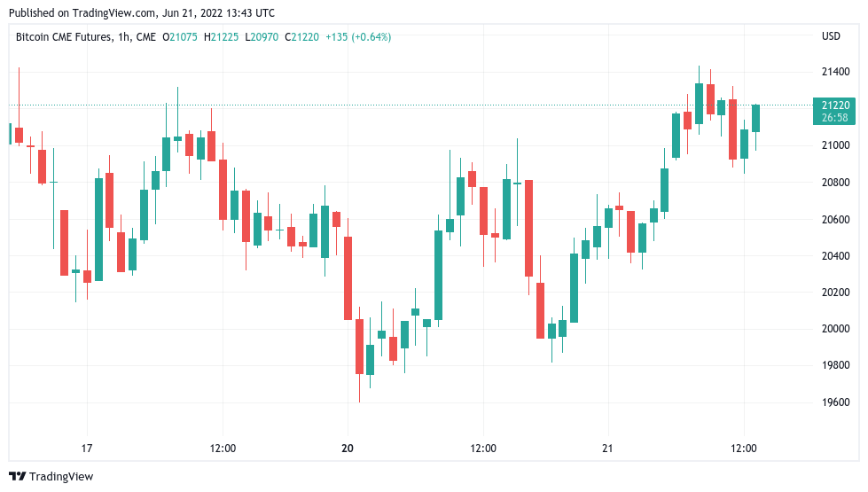
Task: Click the CME exchange label in legend
Action: [146, 36]
